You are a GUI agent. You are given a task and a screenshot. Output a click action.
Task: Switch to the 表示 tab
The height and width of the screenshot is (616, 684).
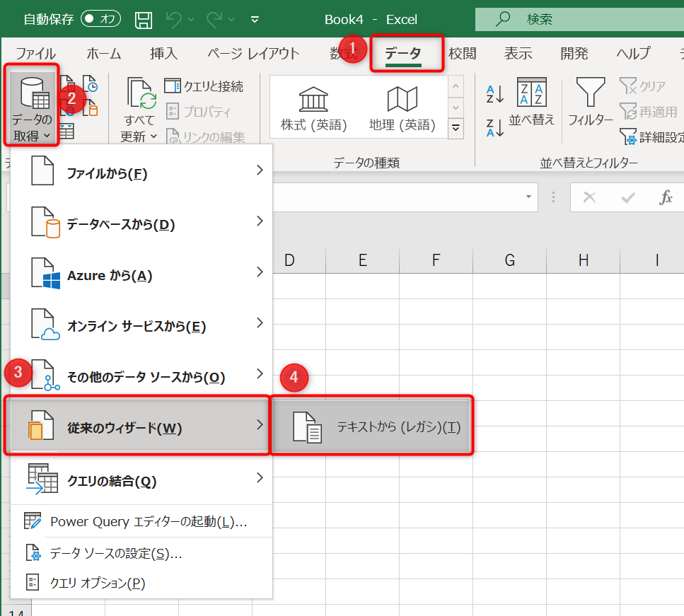pyautogui.click(x=518, y=54)
